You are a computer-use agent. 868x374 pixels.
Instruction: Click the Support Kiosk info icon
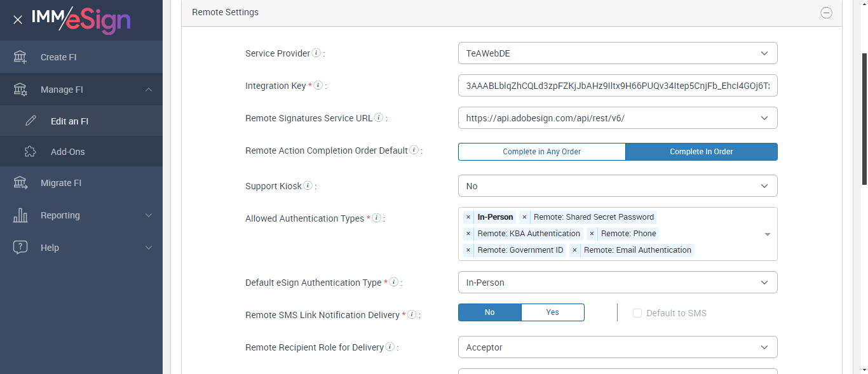point(308,186)
